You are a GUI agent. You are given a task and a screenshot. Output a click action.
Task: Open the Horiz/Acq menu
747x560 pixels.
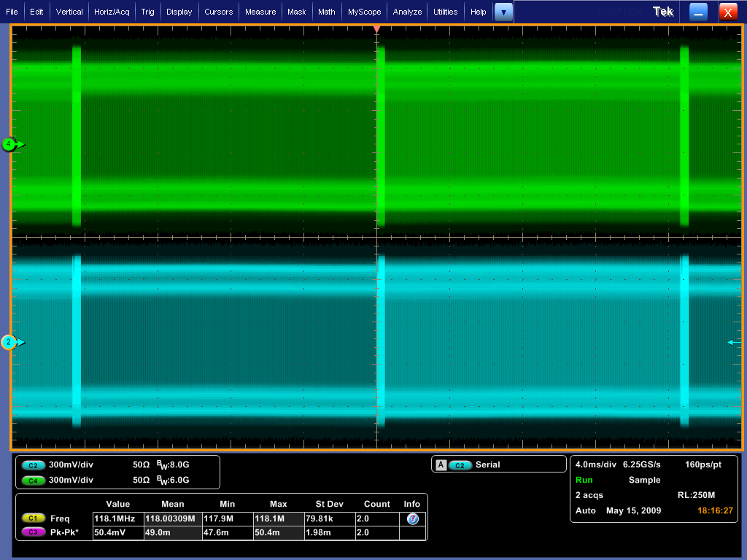[x=112, y=12]
